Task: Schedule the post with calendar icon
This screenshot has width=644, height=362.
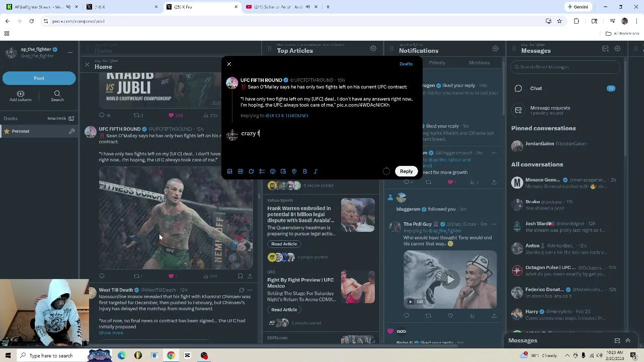Action: pyautogui.click(x=283, y=171)
